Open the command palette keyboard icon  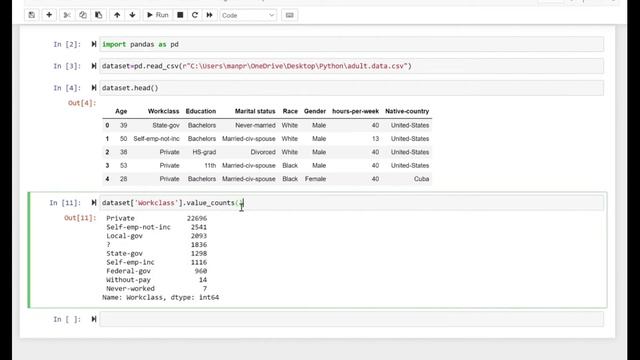[289, 15]
